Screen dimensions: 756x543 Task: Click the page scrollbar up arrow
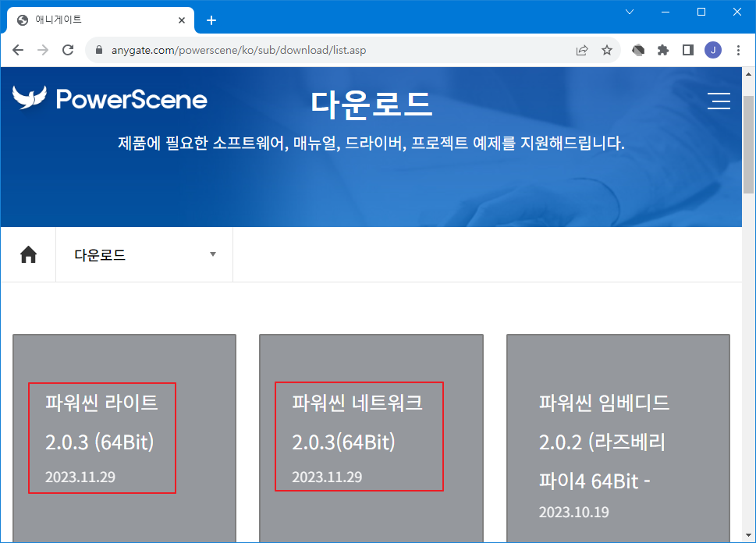pos(748,74)
